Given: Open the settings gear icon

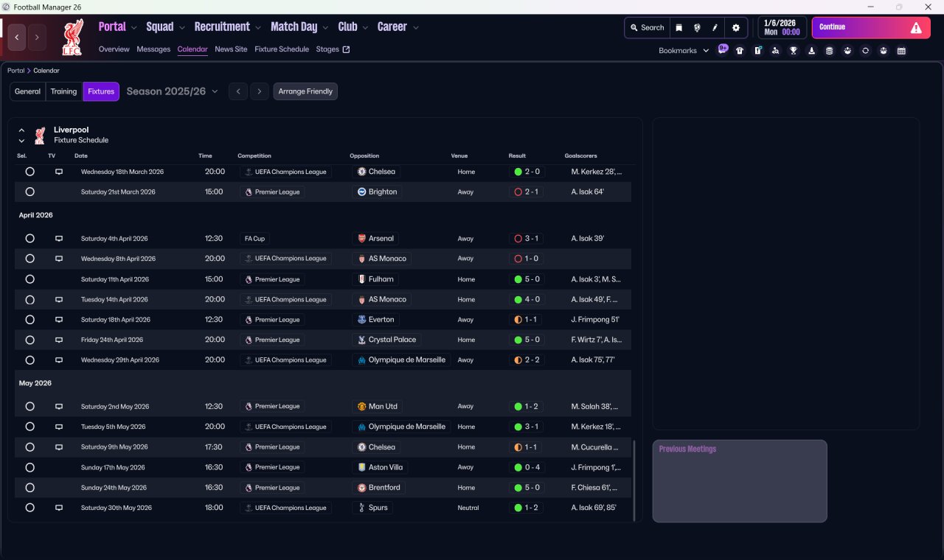Looking at the screenshot, I should click(735, 28).
